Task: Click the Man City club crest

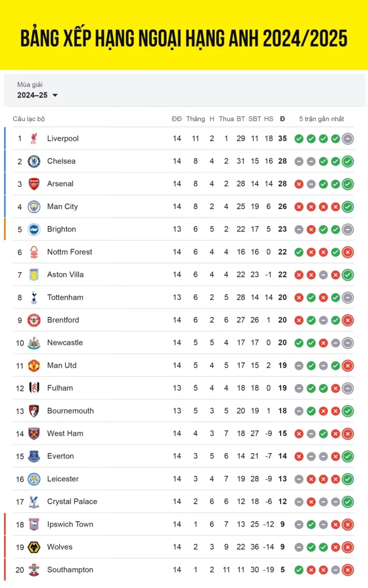Action: point(34,207)
